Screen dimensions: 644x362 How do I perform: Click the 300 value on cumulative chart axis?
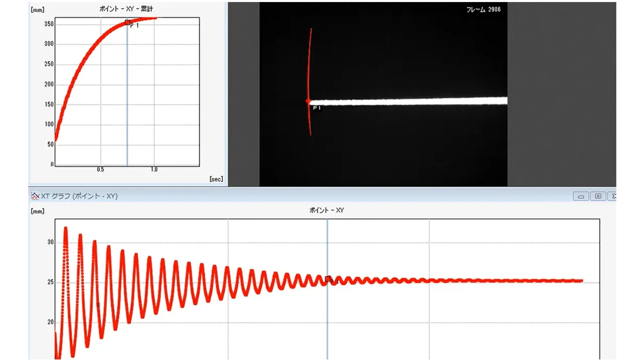tap(49, 44)
